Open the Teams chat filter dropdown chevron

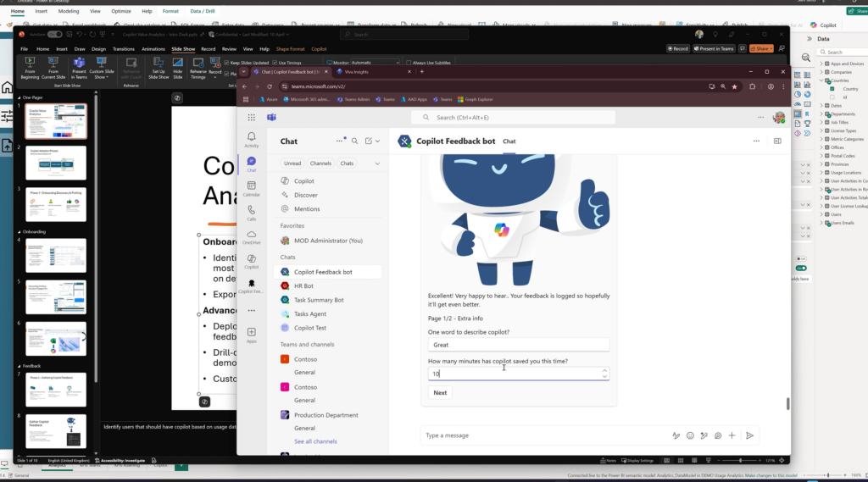pos(377,163)
